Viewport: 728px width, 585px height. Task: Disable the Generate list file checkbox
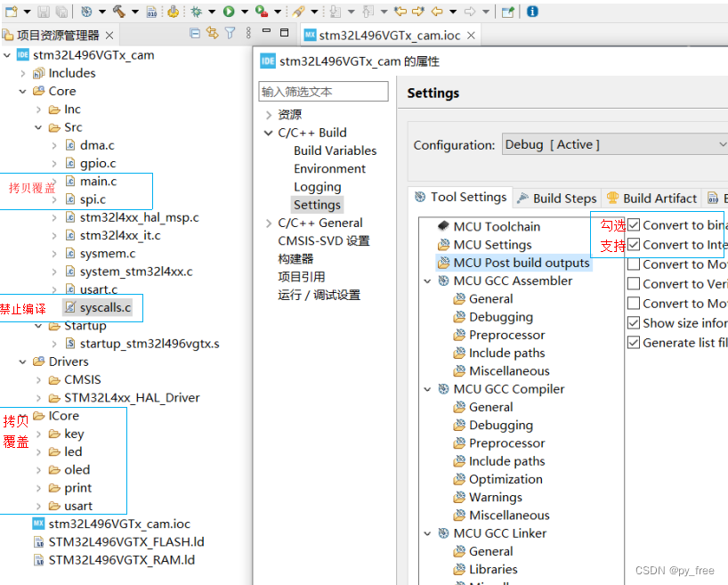(634, 342)
